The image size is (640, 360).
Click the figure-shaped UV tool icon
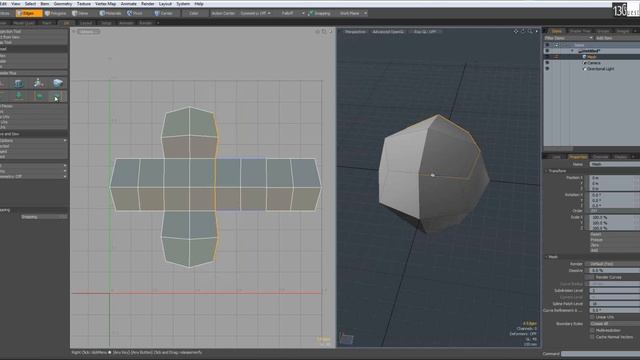(x=38, y=83)
